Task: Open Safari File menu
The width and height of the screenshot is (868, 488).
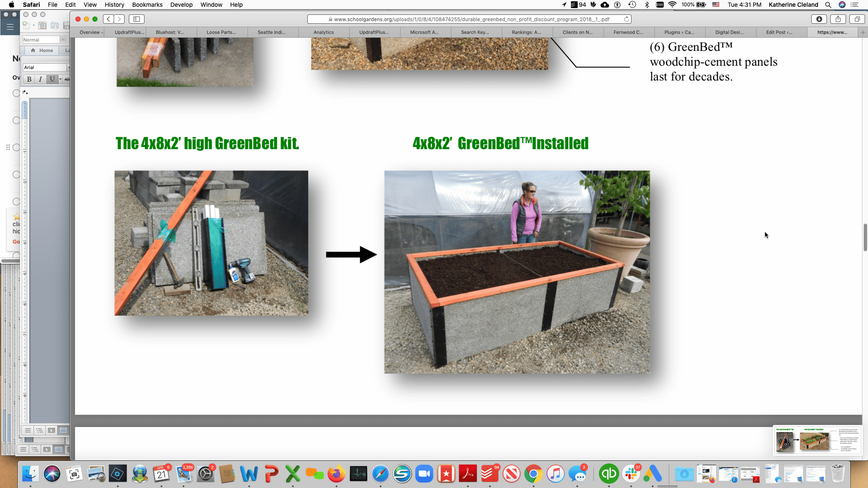Action: coord(53,5)
